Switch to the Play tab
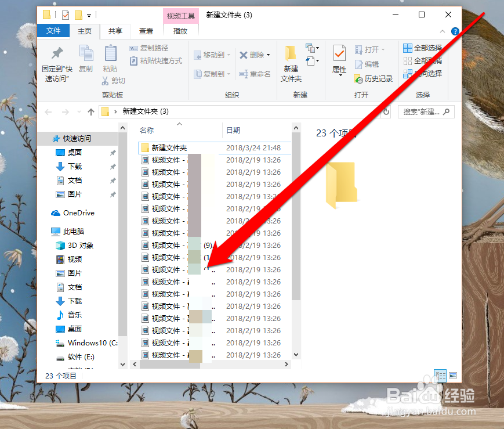The height and width of the screenshot is (429, 504). click(x=180, y=31)
